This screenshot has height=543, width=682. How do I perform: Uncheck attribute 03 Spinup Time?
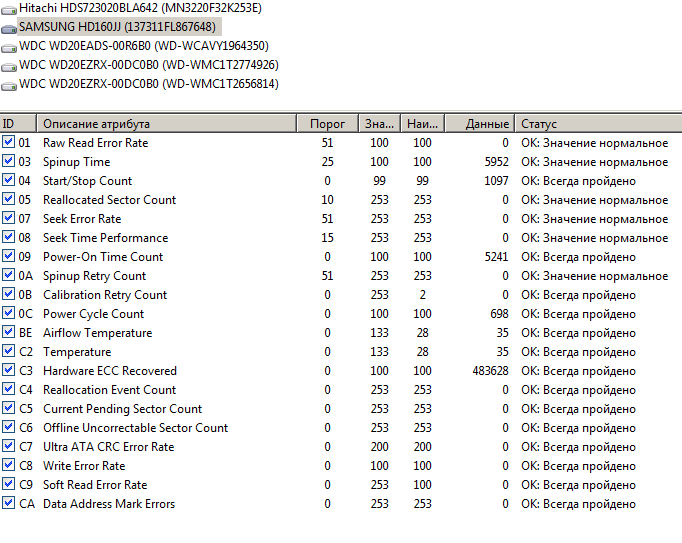[8, 161]
